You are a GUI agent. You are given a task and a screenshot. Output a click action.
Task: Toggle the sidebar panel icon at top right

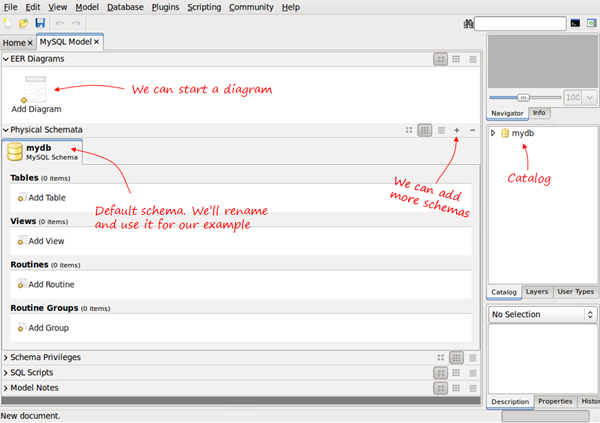592,23
